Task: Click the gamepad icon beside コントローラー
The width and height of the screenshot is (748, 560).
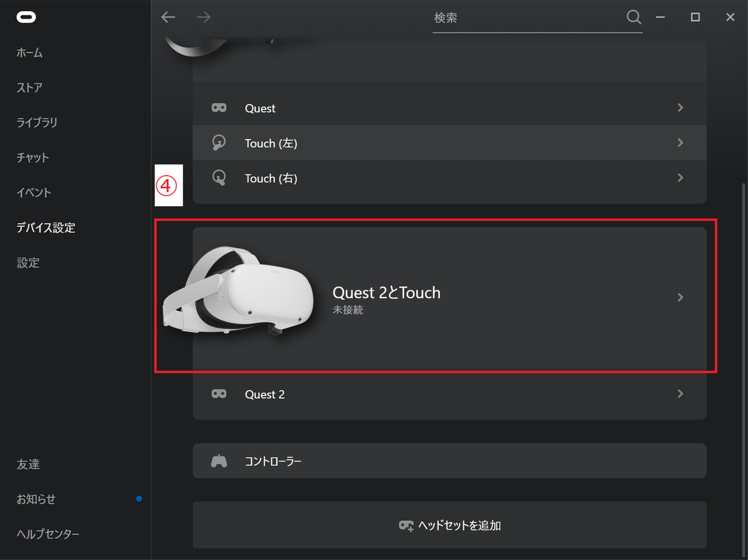Action: point(219,461)
